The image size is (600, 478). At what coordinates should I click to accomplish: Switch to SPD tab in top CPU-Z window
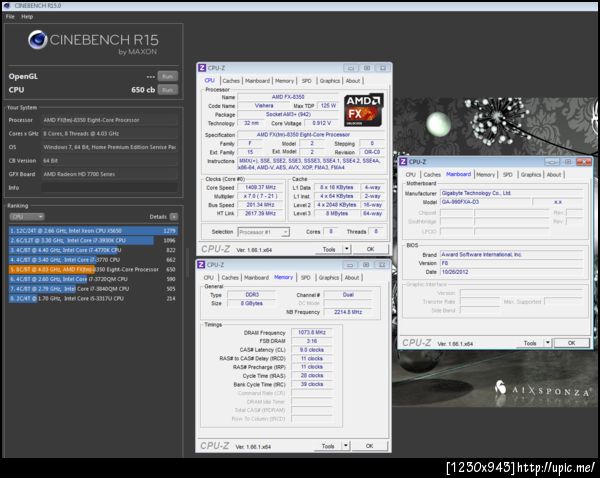click(x=307, y=81)
